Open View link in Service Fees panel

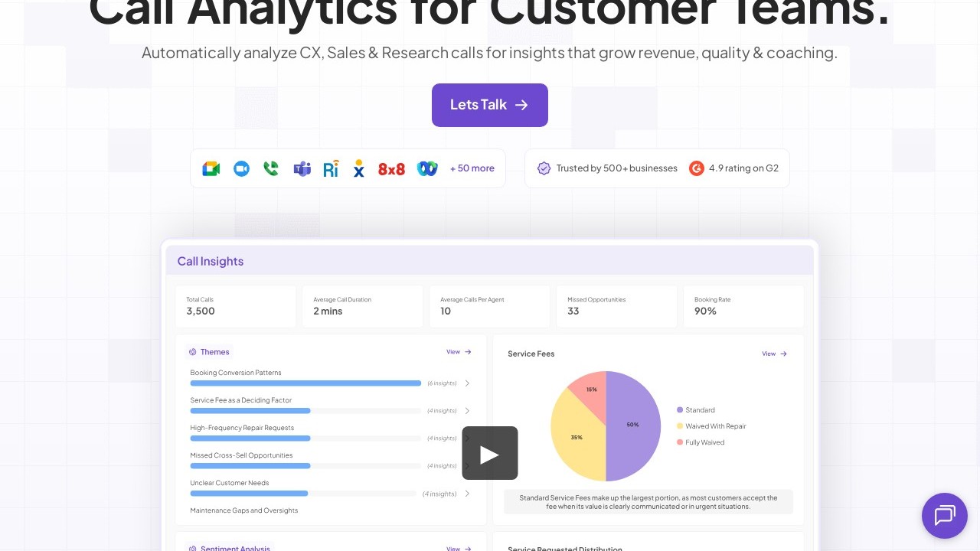click(x=774, y=354)
